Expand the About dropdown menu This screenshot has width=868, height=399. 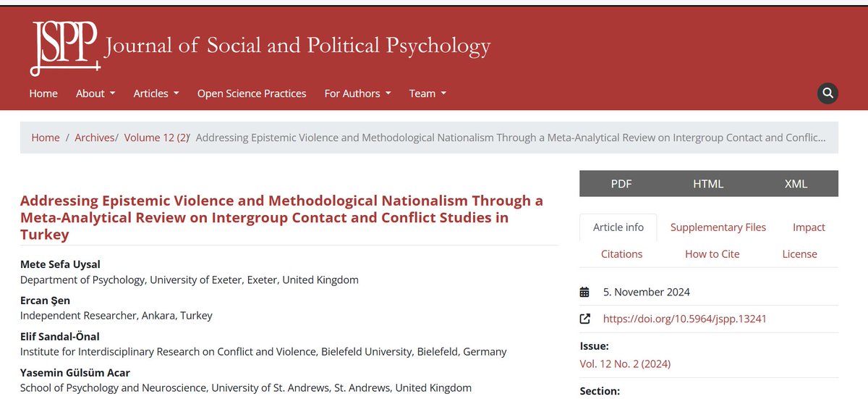coord(95,93)
